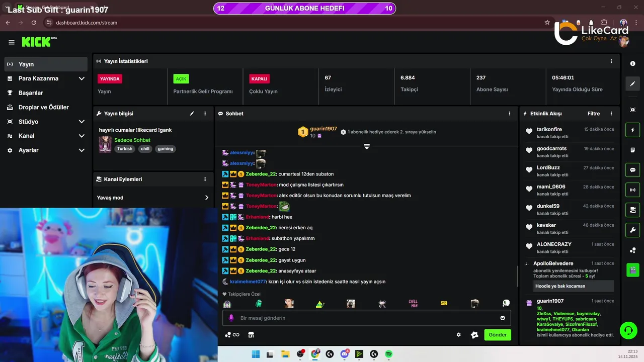
Task: Click the Sadece Sohbet category link
Action: (132, 140)
